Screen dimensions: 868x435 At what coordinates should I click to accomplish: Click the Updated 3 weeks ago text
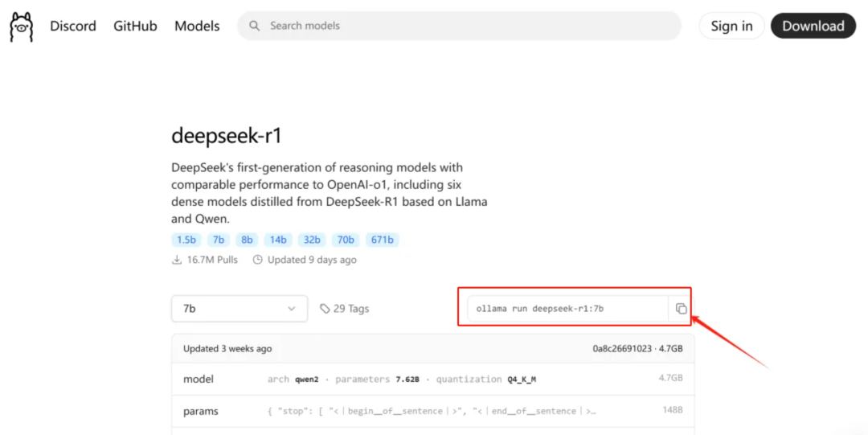tap(227, 348)
